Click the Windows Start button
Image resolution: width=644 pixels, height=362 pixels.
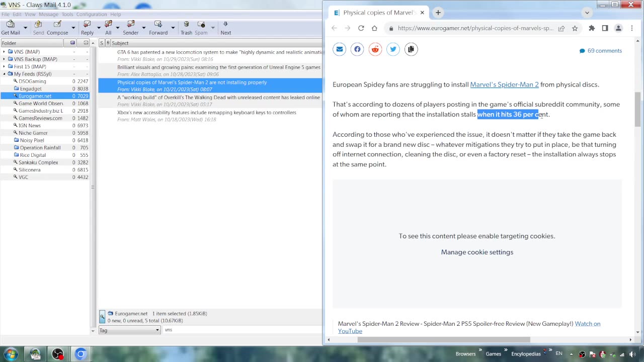11,354
